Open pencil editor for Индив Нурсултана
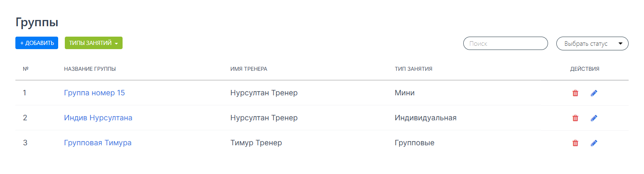The height and width of the screenshot is (174, 644). point(594,118)
